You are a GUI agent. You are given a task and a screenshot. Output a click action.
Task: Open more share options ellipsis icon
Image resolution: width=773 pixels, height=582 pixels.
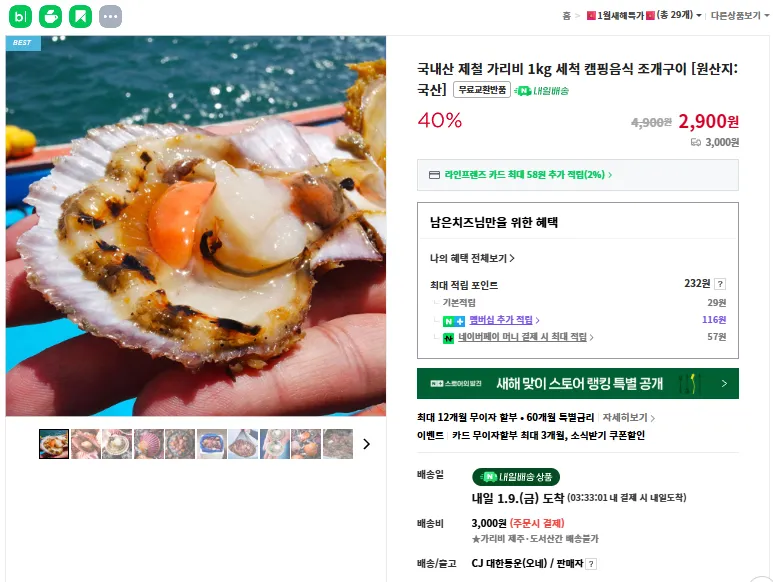click(110, 16)
